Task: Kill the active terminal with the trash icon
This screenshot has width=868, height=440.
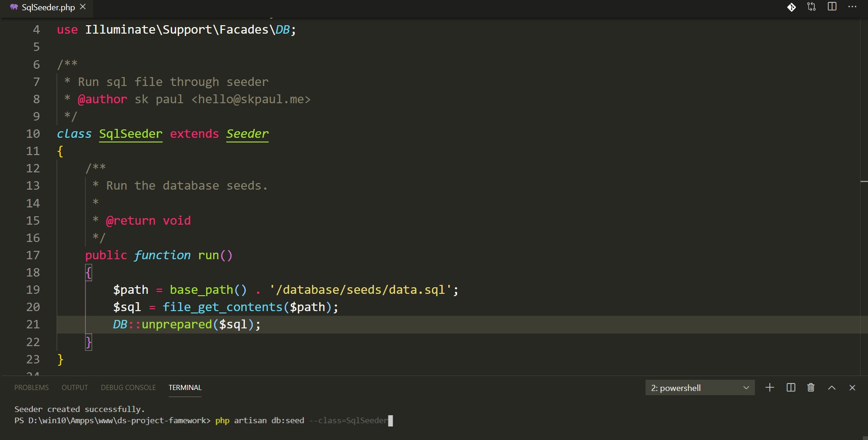Action: click(x=811, y=387)
